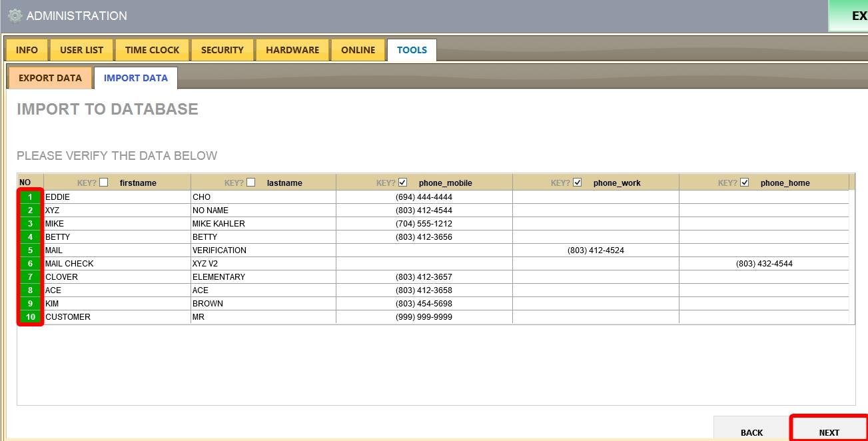868x441 pixels.
Task: Enable KEY checkbox for lastname column
Action: 250,183
